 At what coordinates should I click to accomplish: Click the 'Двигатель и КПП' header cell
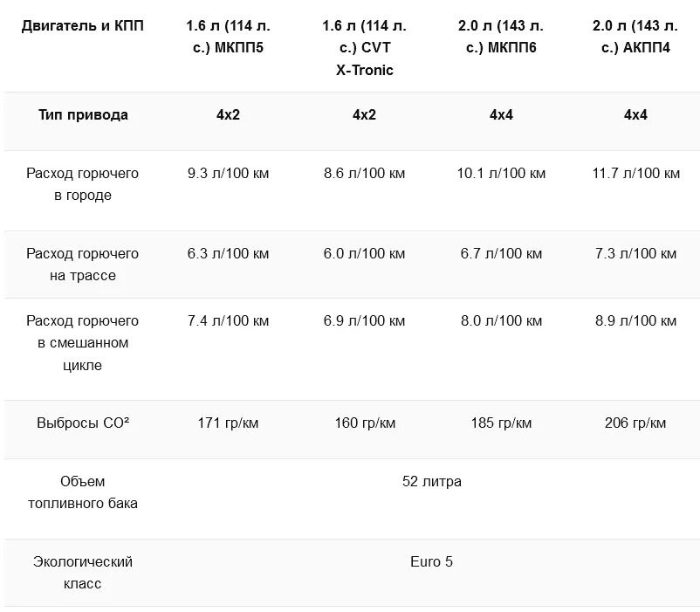click(82, 26)
